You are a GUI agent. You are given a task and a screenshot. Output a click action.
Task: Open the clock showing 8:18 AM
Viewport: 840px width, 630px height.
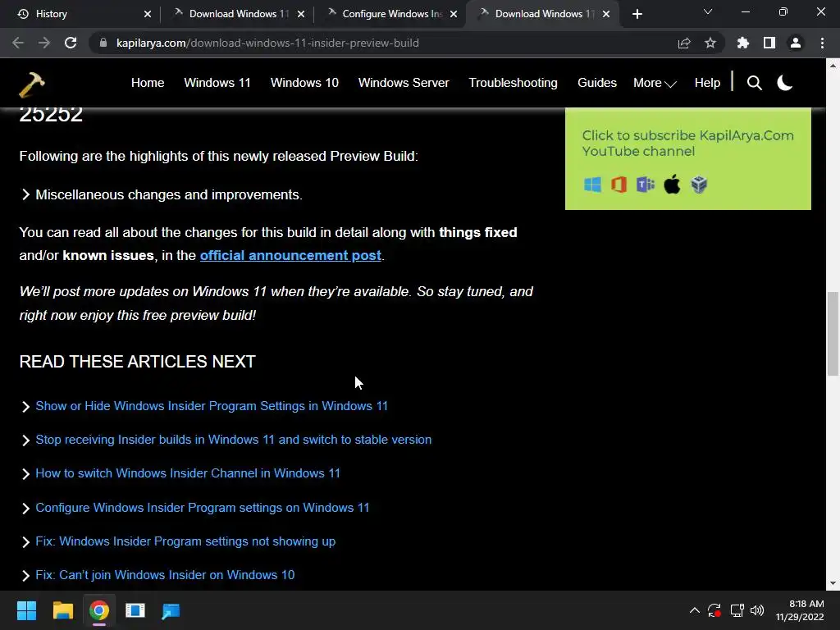pos(800,610)
